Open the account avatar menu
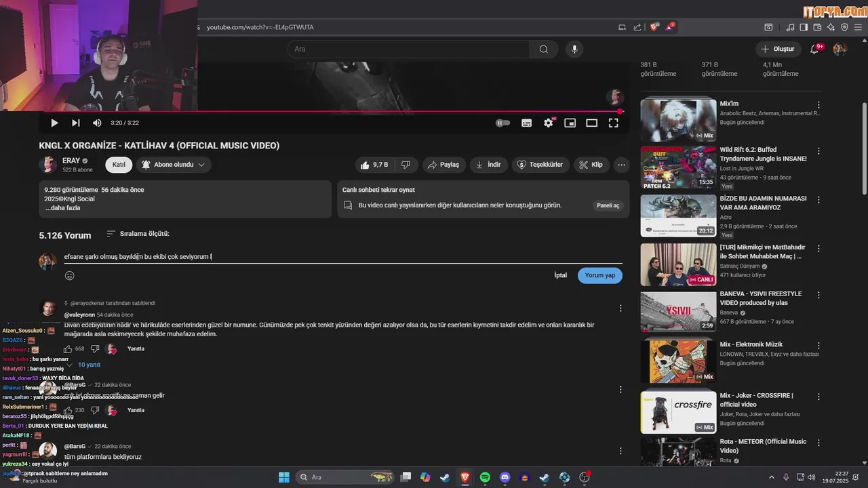This screenshot has height=488, width=868. (x=840, y=49)
